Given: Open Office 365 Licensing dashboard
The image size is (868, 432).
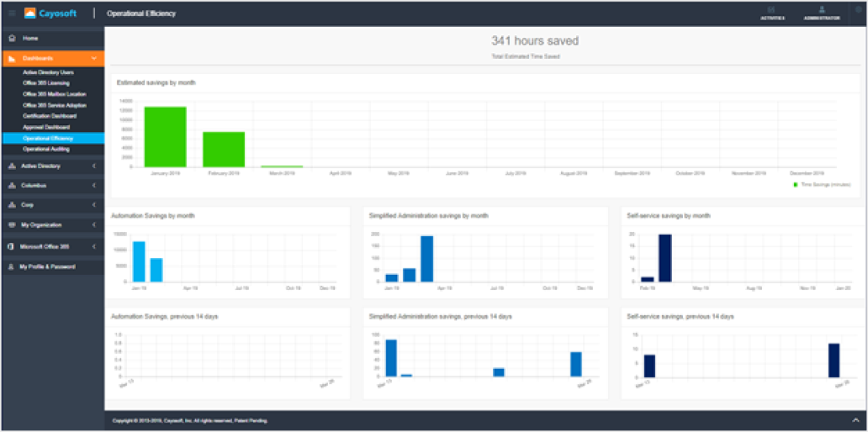Looking at the screenshot, I should [46, 84].
